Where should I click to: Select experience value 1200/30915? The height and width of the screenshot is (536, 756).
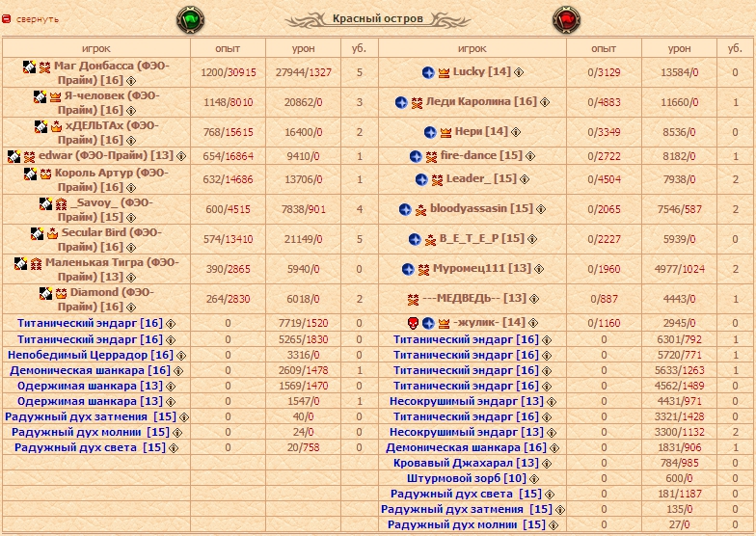click(x=228, y=73)
